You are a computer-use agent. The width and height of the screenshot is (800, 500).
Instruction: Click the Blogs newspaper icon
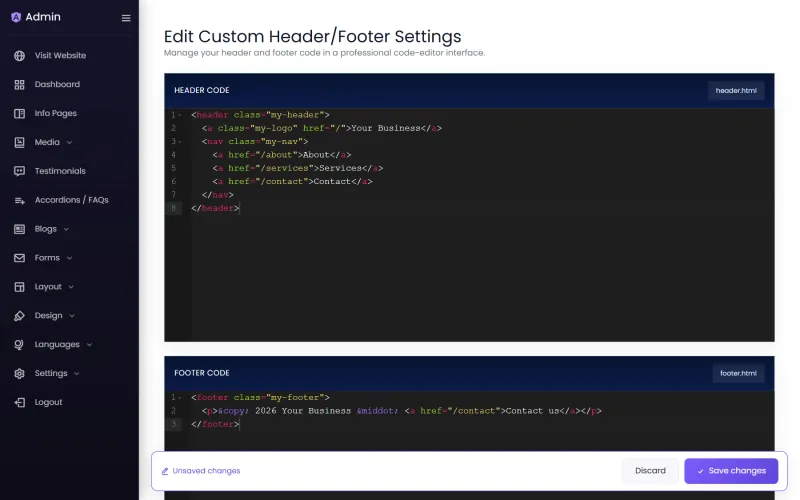pos(19,229)
